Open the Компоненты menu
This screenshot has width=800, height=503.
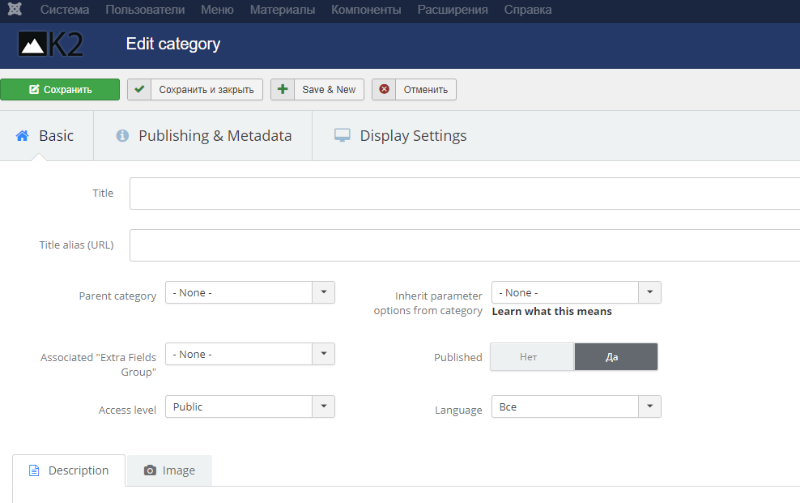click(366, 10)
